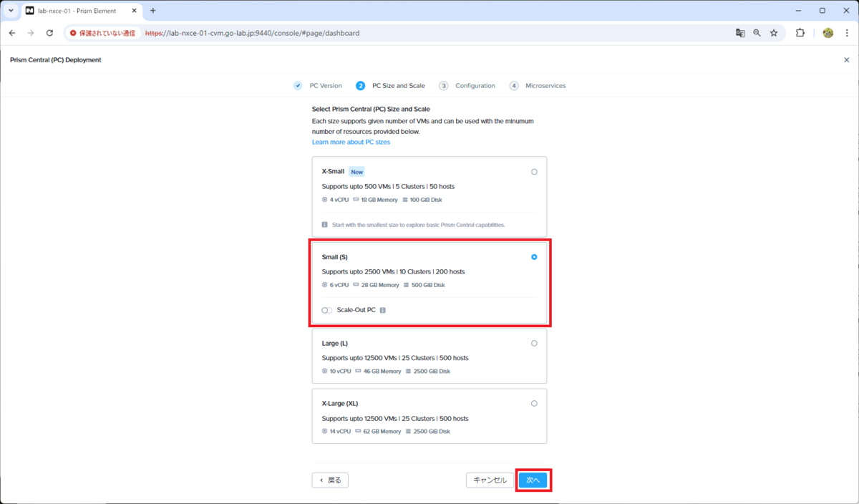
Task: Click the X-Large (XL) card title
Action: [x=340, y=404]
